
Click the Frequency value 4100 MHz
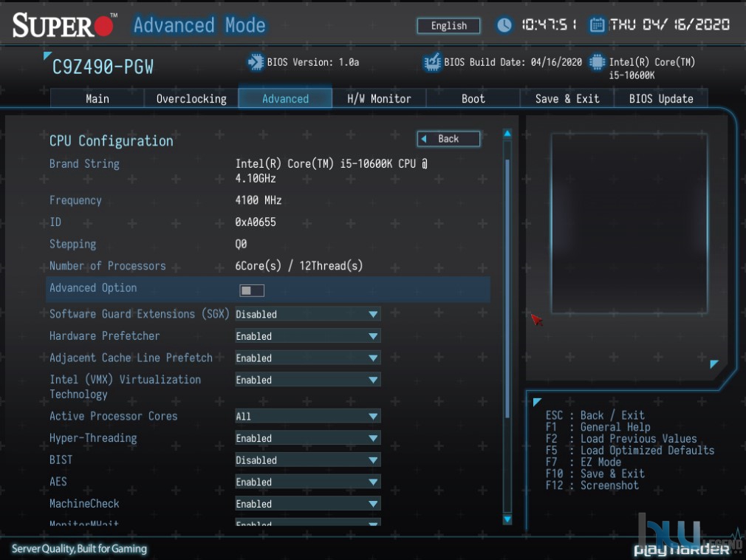click(x=259, y=200)
